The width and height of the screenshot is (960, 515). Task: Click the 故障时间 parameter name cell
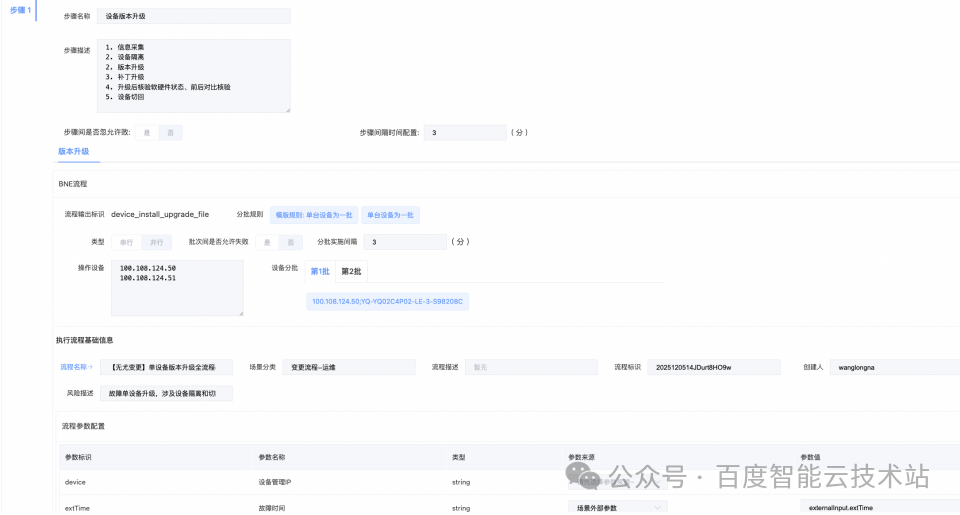272,508
